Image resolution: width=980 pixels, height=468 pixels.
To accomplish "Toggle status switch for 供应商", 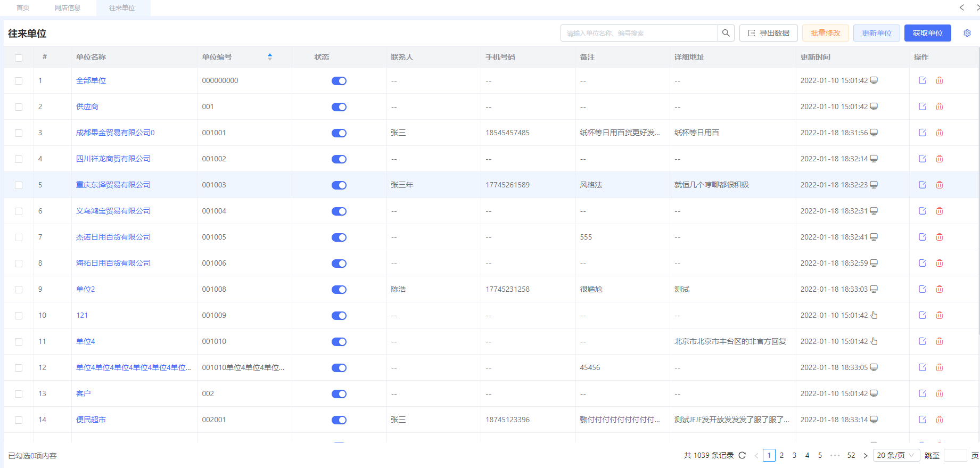I will point(339,107).
